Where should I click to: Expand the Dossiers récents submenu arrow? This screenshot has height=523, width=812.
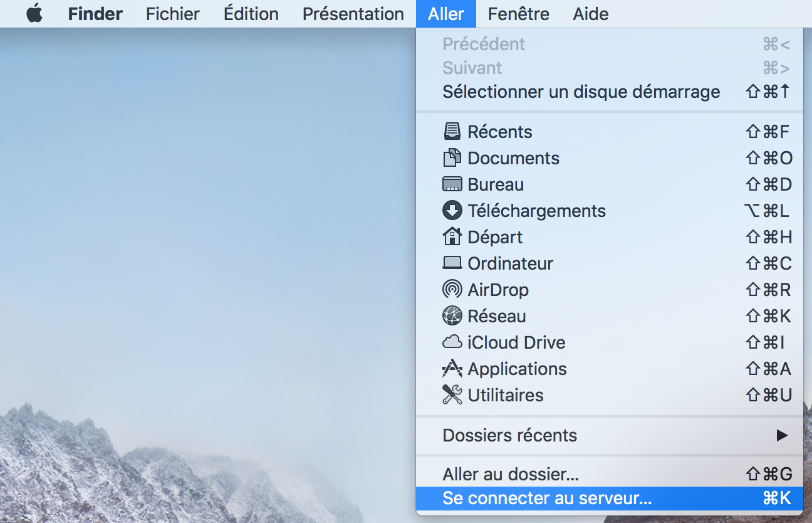(781, 435)
